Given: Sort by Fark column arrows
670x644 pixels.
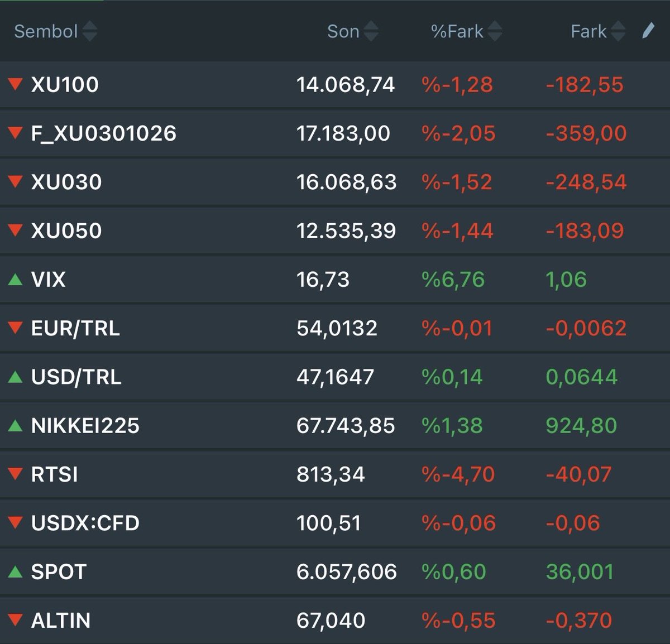Looking at the screenshot, I should (618, 31).
